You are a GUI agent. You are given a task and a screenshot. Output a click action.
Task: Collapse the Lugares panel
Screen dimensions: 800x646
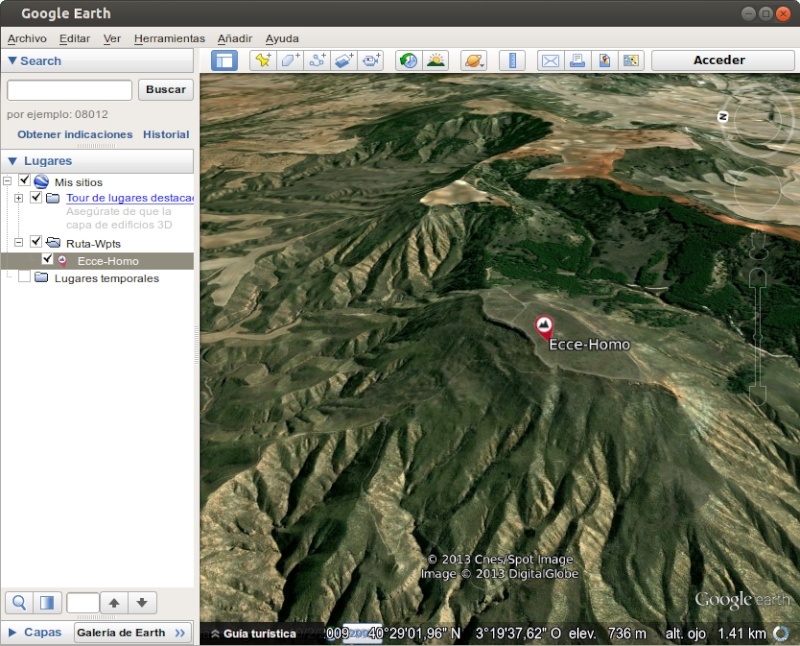coord(13,161)
